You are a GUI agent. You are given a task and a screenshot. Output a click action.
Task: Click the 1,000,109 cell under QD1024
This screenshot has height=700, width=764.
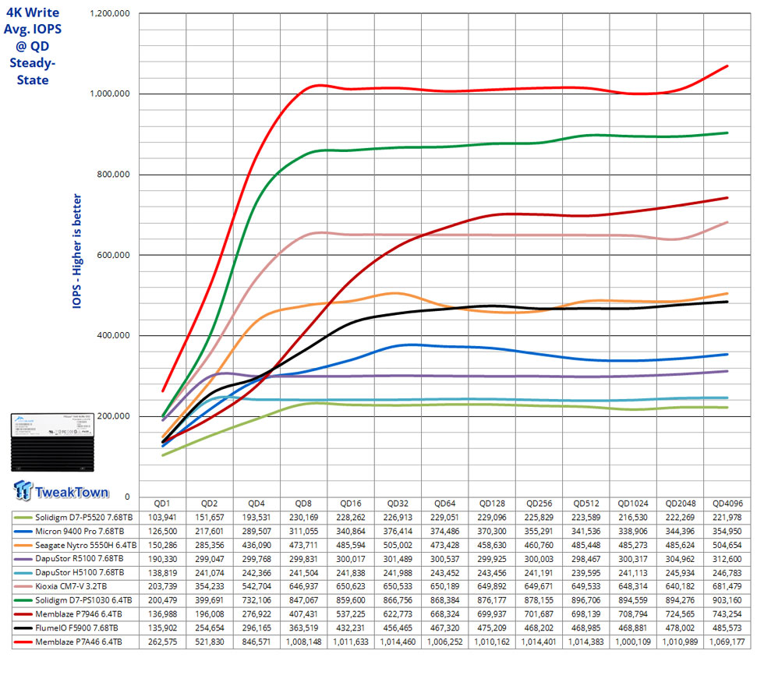click(633, 642)
